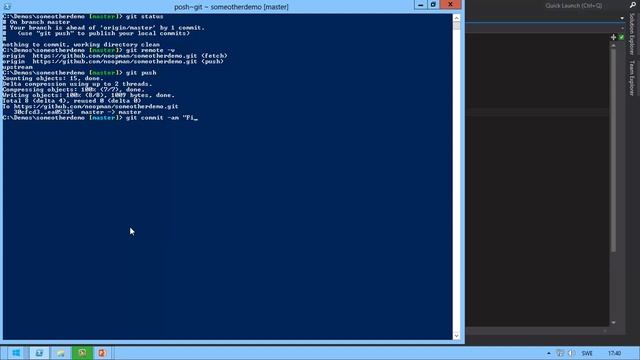This screenshot has height=360, width=640.
Task: Click the green checkmark icon in Visual Studio
Action: (621, 37)
